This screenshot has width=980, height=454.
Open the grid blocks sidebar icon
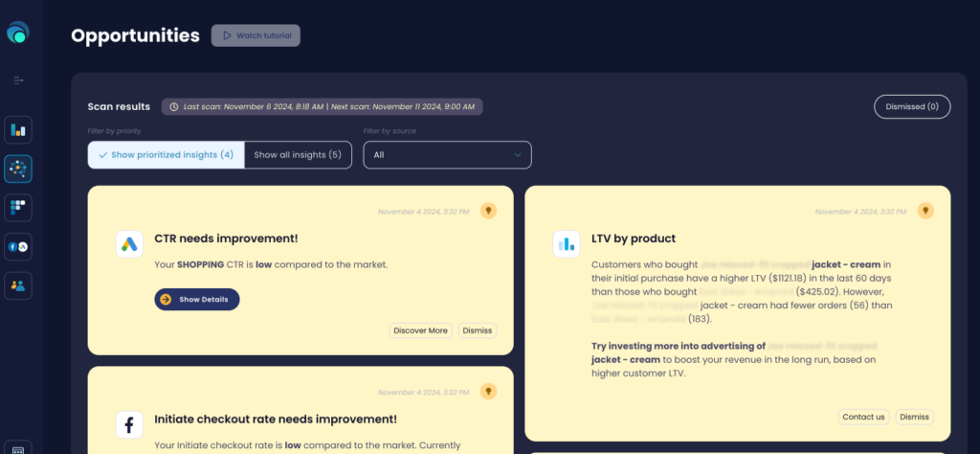click(x=18, y=208)
